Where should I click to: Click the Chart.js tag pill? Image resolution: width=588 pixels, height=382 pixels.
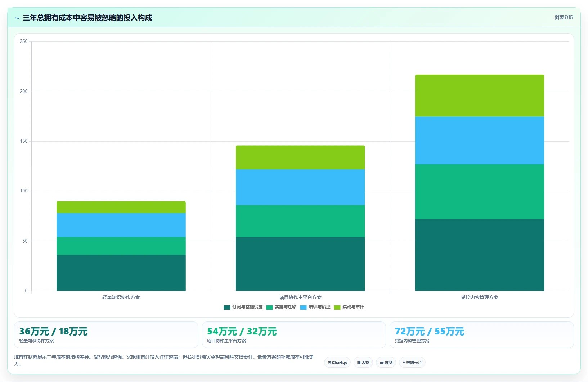click(337, 363)
